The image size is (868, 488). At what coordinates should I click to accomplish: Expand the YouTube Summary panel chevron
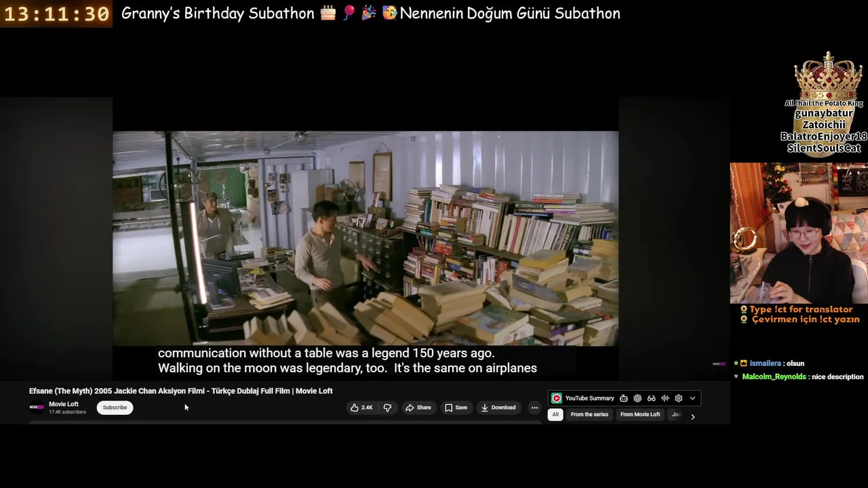pos(692,399)
